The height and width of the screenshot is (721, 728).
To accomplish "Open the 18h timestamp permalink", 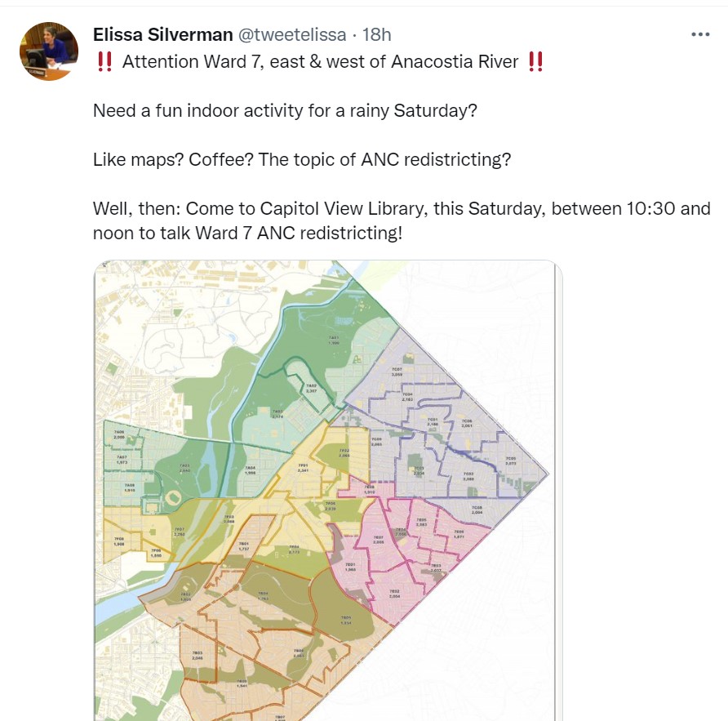I will coord(377,34).
